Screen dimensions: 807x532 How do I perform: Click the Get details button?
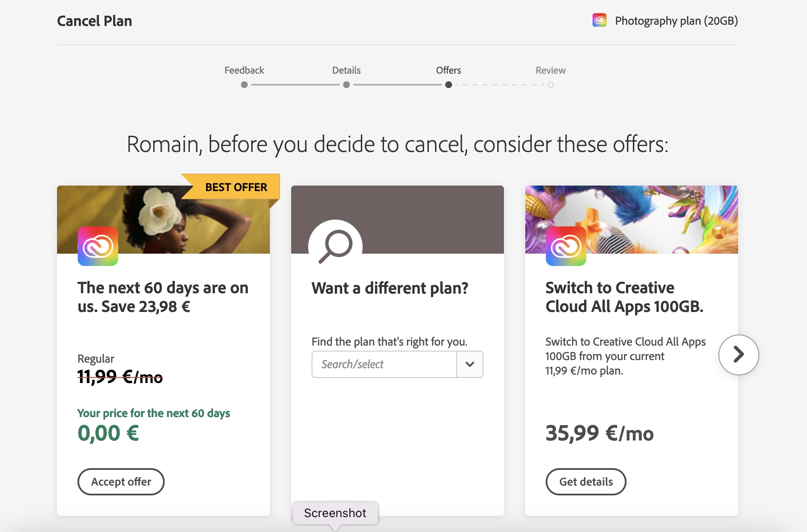tap(586, 482)
